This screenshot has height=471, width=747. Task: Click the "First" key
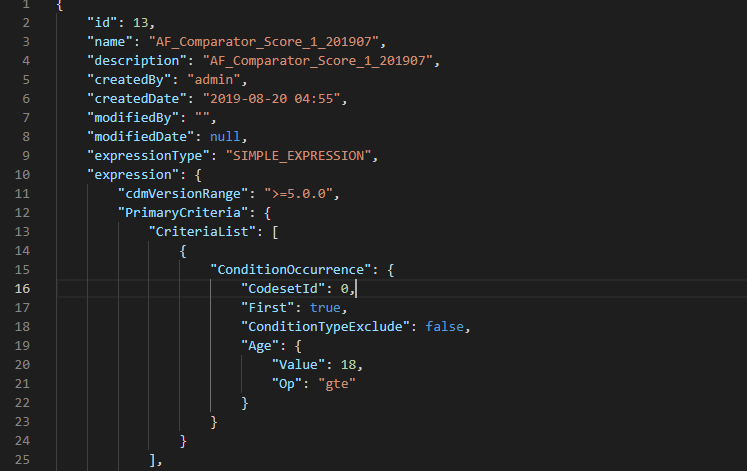pyautogui.click(x=267, y=308)
